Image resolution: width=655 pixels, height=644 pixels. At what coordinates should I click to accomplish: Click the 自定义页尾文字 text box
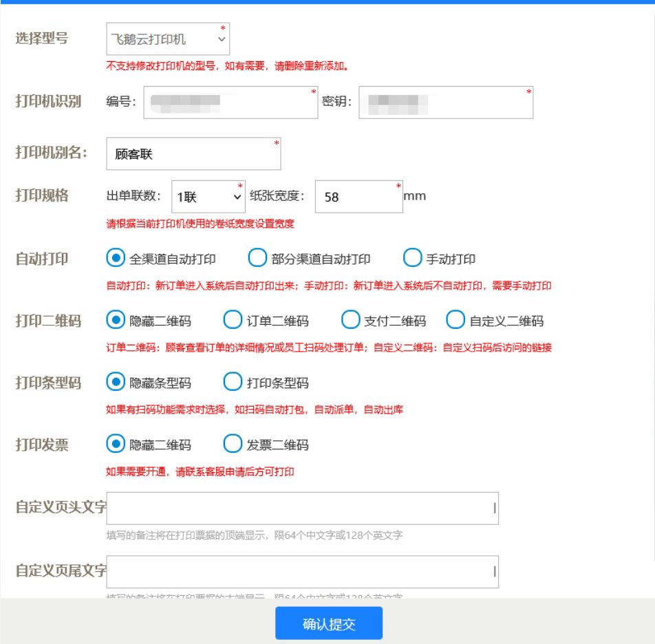[x=302, y=572]
